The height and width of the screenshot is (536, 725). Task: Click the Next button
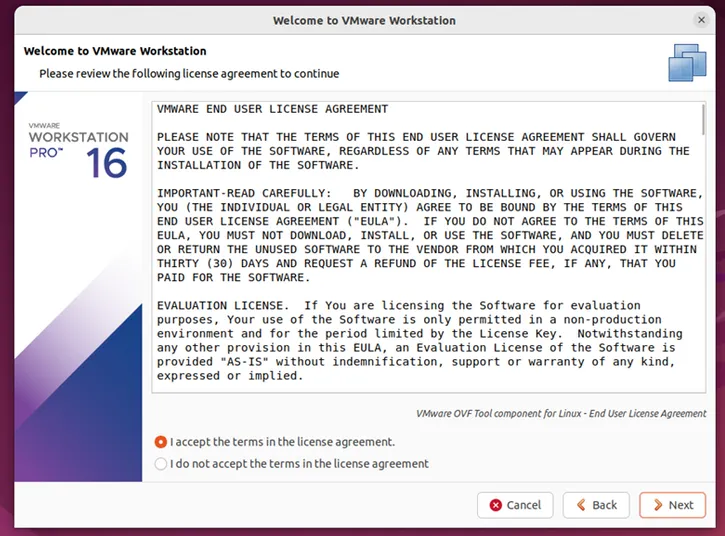click(x=672, y=505)
